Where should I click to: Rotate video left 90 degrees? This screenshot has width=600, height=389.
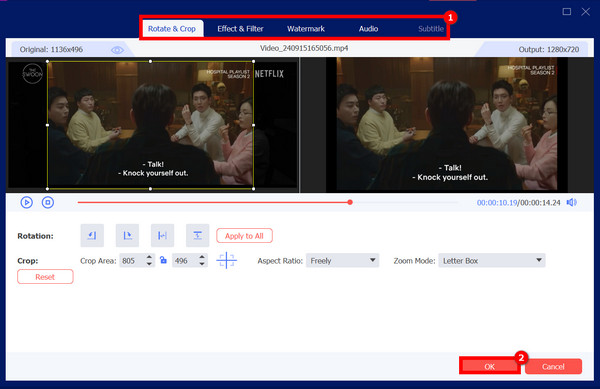pyautogui.click(x=92, y=236)
